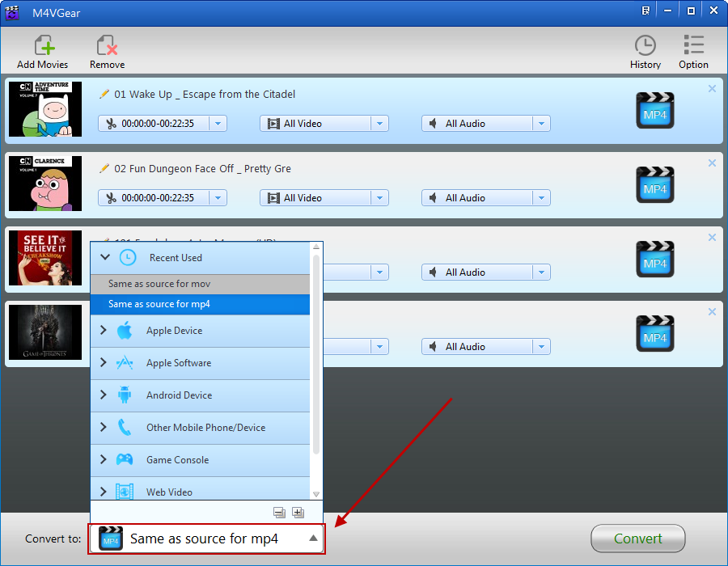Collapse the Recent Used section
The image size is (728, 566).
(104, 257)
